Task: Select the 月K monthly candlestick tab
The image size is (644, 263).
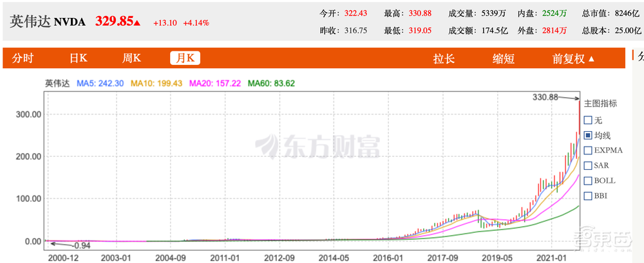Action: (x=185, y=59)
